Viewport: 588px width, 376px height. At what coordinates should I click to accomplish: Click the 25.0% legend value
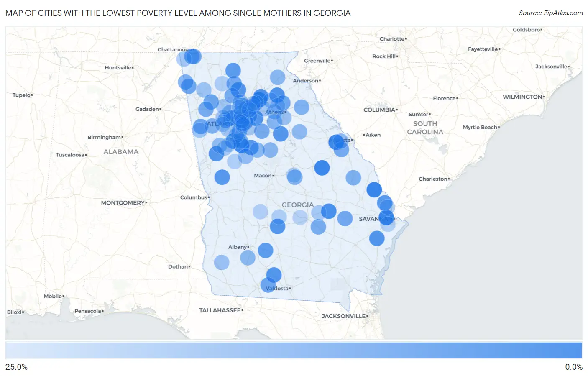16,367
